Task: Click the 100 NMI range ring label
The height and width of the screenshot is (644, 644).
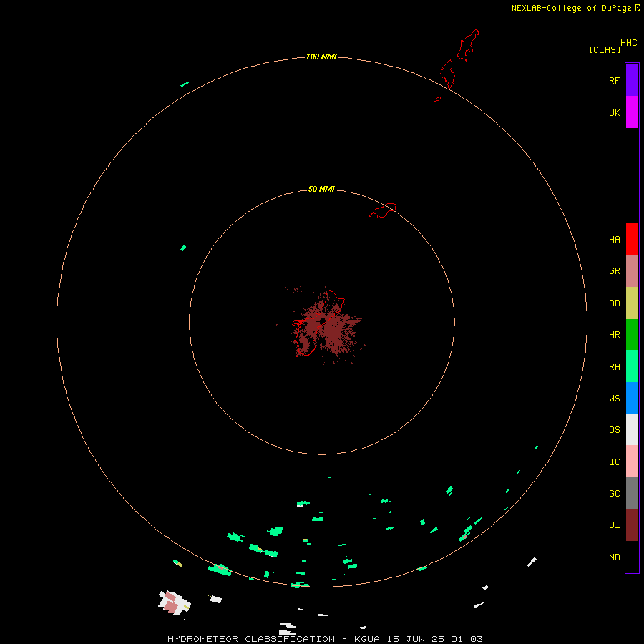Action: point(321,57)
